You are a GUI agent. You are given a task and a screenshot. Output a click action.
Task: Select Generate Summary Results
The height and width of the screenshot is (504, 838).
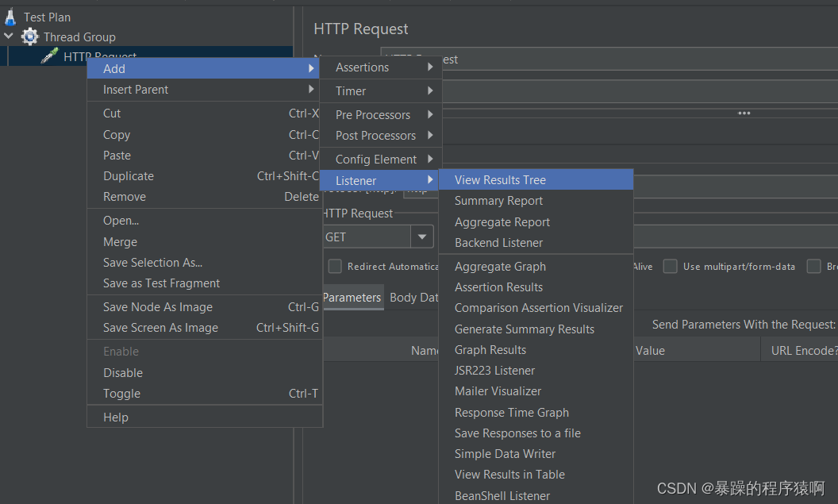[536, 329]
